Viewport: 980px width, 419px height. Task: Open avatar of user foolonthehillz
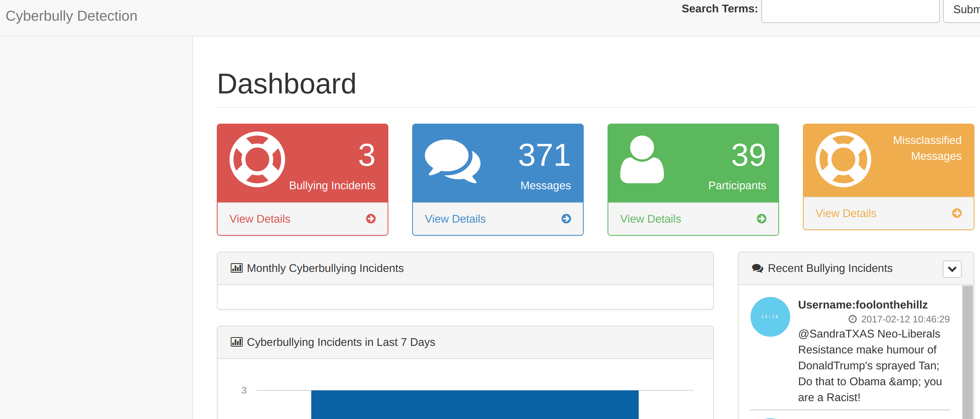coord(770,317)
